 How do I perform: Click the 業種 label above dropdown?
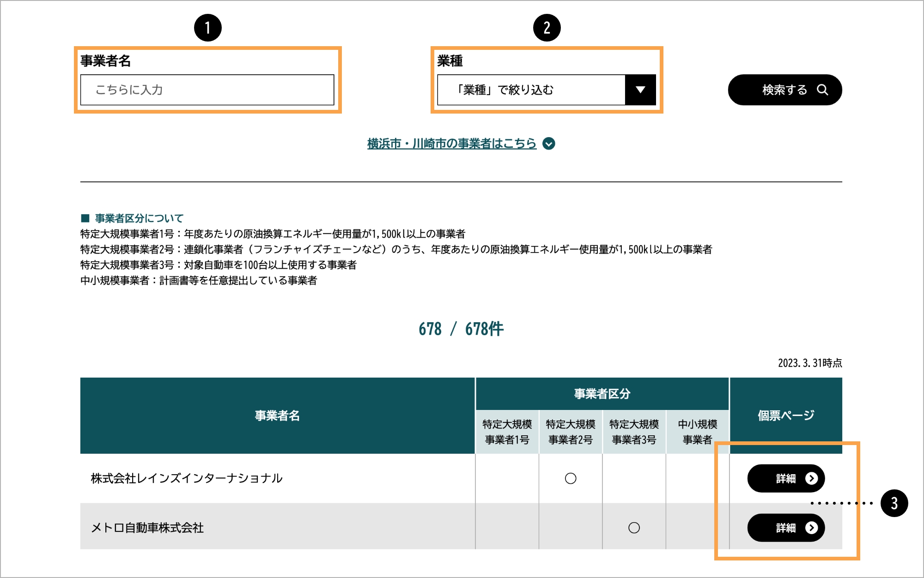[450, 60]
